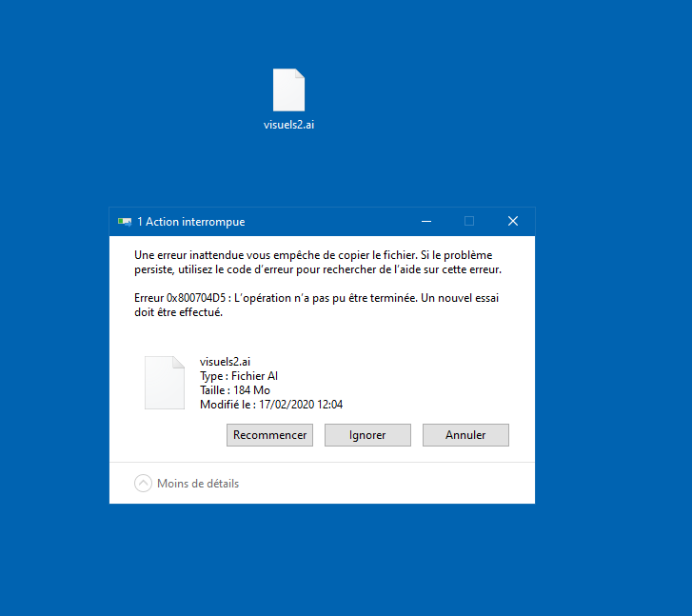Choose Ignorer to skip the file
The width and height of the screenshot is (692, 616).
[367, 435]
